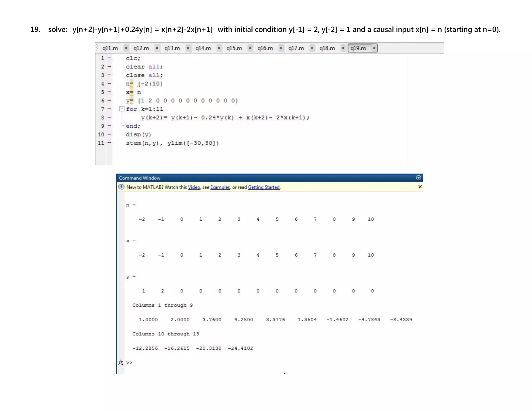Click the tab bar drag handle grip
The height and width of the screenshot is (411, 532).
97,48
